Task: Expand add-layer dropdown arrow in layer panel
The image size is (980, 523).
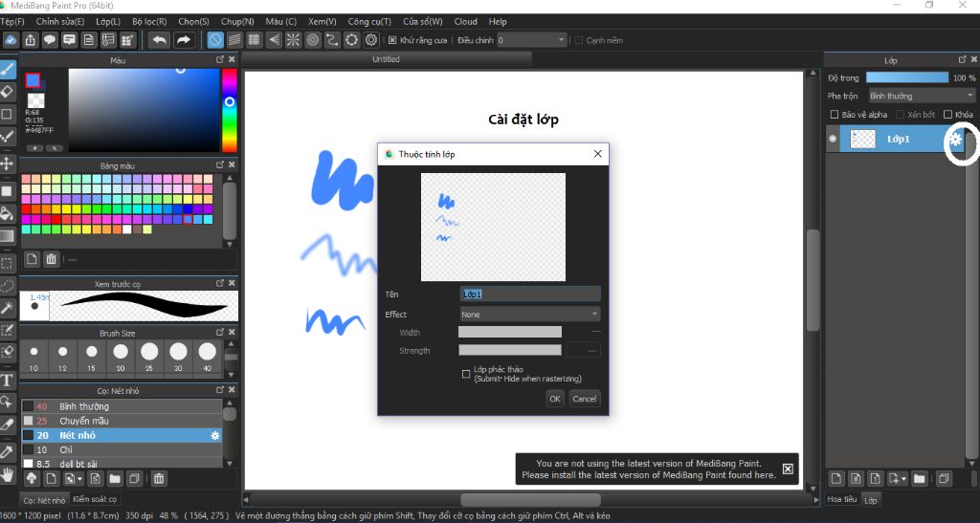Action: pyautogui.click(x=904, y=479)
